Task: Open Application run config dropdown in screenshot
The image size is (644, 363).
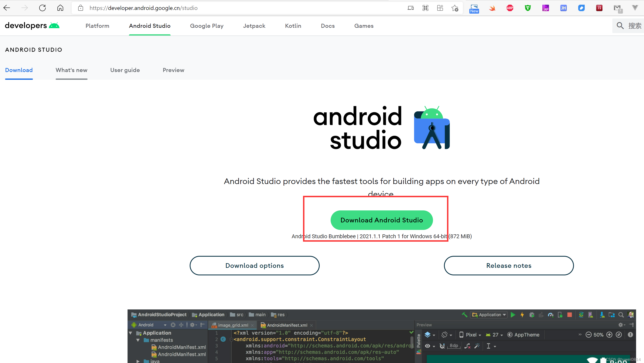Action: point(489,315)
